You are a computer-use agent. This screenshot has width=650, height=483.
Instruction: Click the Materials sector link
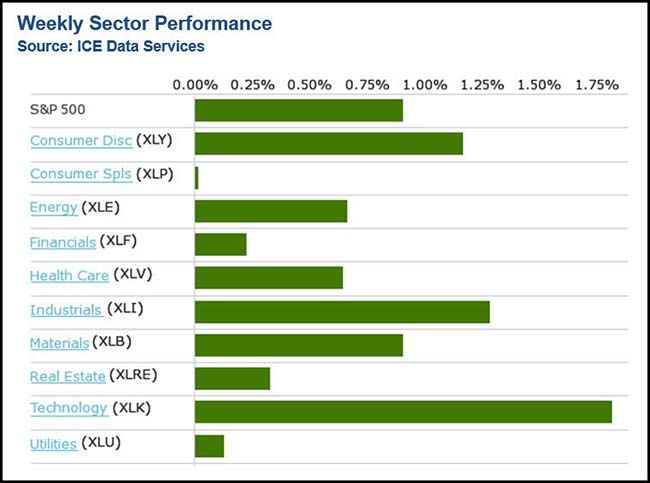tap(60, 343)
